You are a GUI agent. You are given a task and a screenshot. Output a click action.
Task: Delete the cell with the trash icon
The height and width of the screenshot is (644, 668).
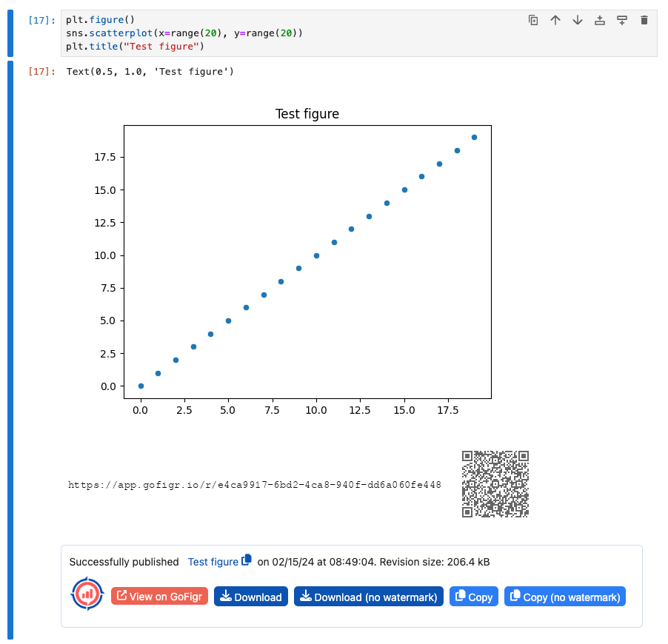pyautogui.click(x=644, y=21)
